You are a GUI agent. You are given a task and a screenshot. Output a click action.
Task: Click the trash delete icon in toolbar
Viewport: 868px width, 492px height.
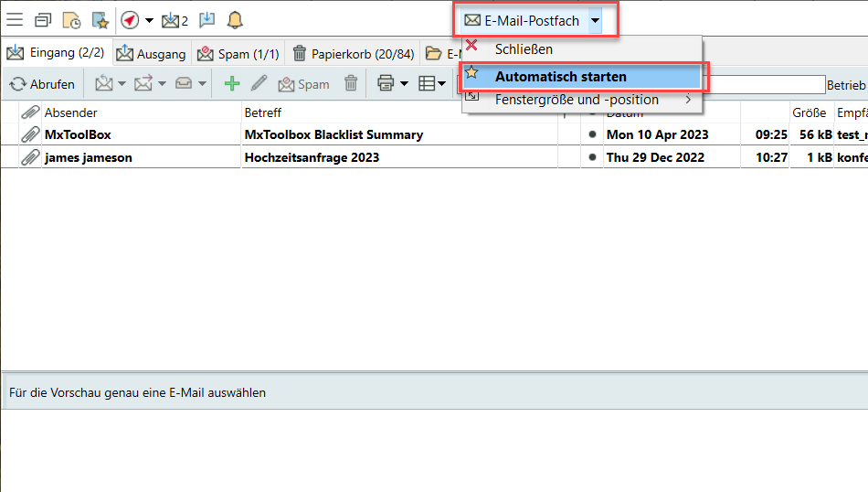pos(351,83)
